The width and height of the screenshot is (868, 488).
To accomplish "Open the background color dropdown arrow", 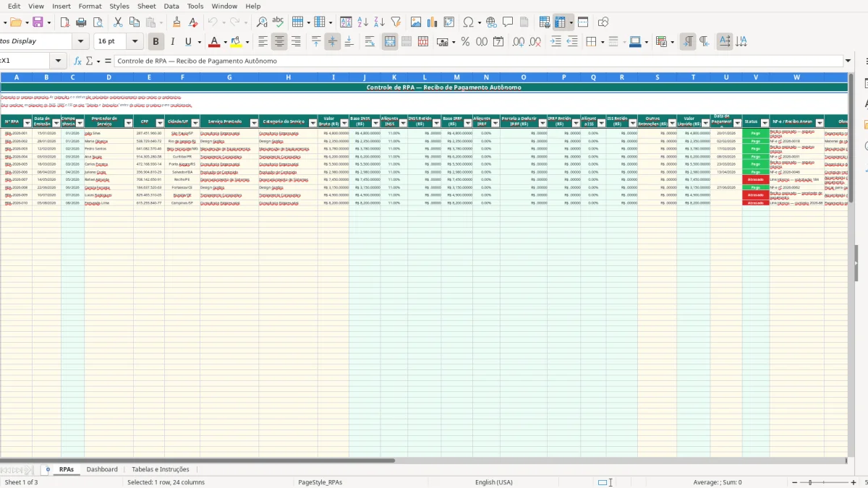I will 248,42.
